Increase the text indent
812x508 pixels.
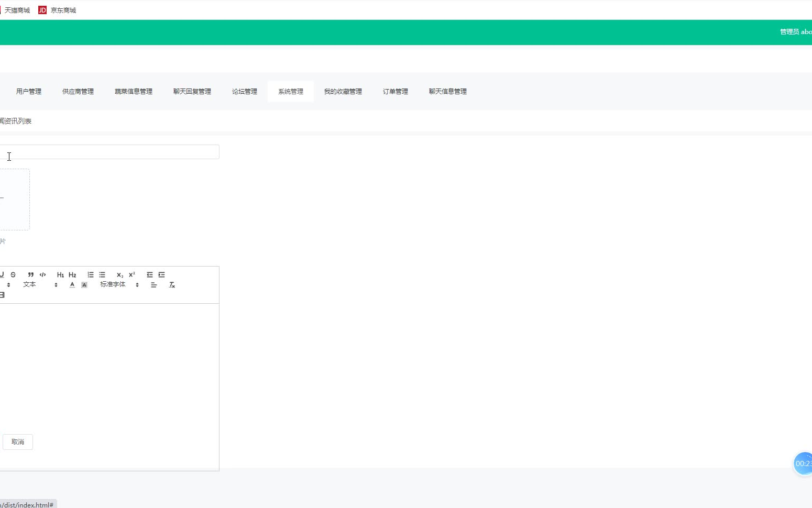coord(161,275)
